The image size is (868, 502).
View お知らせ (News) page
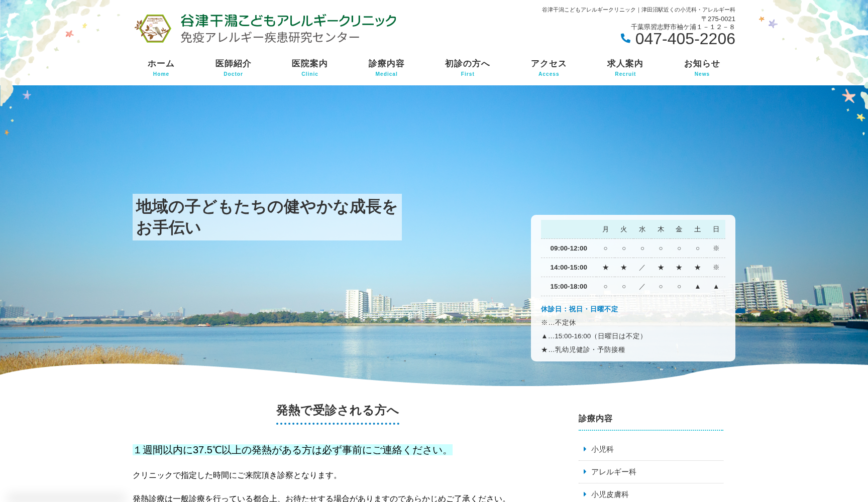702,67
